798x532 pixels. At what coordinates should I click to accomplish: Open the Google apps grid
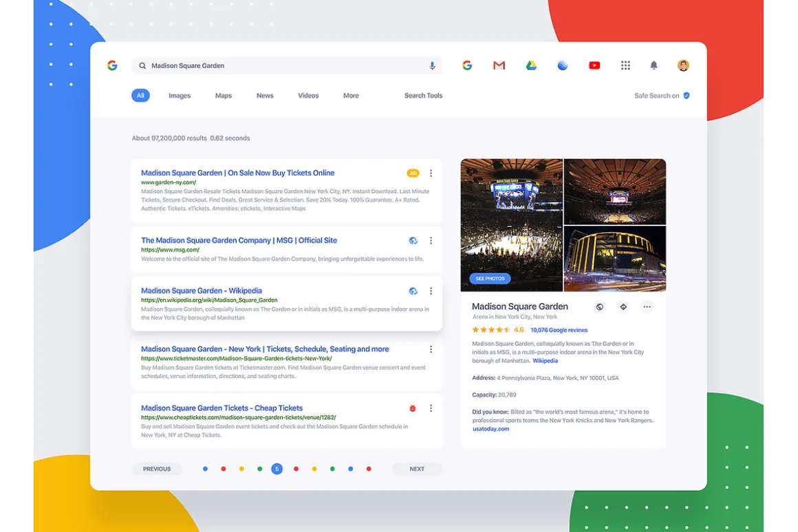point(625,65)
